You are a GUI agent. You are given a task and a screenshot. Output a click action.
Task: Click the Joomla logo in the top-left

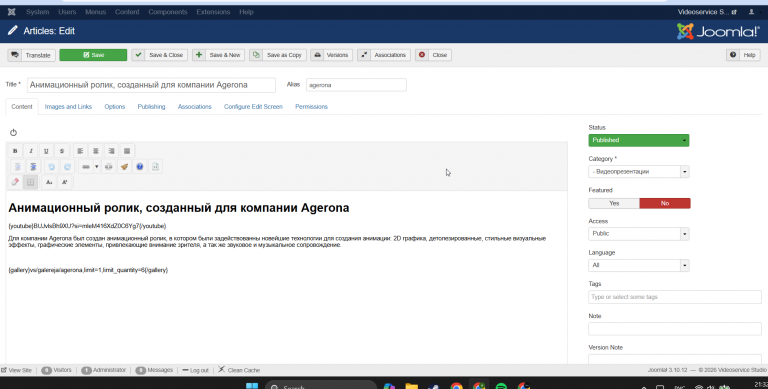point(12,12)
